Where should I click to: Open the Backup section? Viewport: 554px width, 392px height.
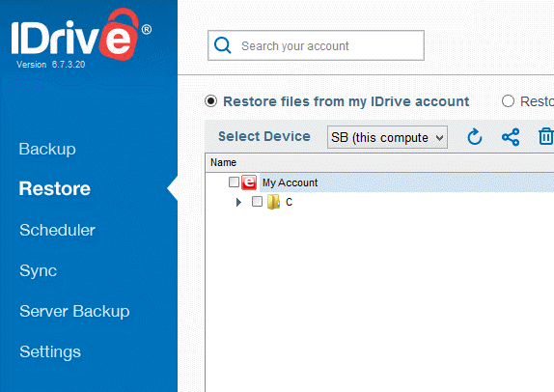(x=47, y=149)
